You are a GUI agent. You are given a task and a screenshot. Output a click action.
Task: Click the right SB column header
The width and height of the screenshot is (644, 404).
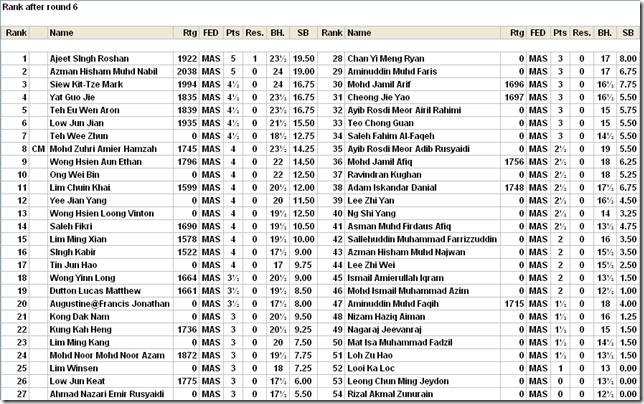628,33
